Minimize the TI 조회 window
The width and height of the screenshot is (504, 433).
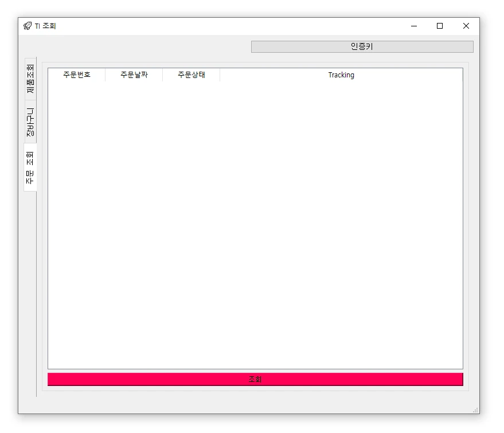coord(414,26)
